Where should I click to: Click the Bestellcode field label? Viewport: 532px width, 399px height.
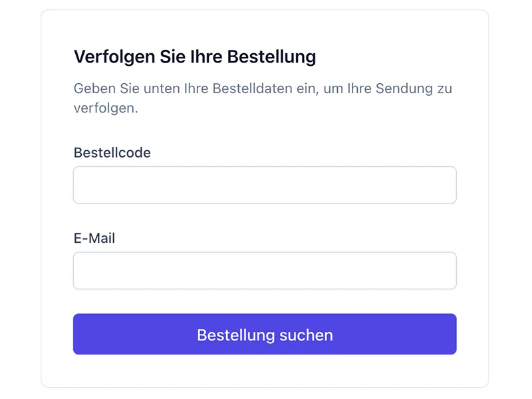tap(112, 152)
